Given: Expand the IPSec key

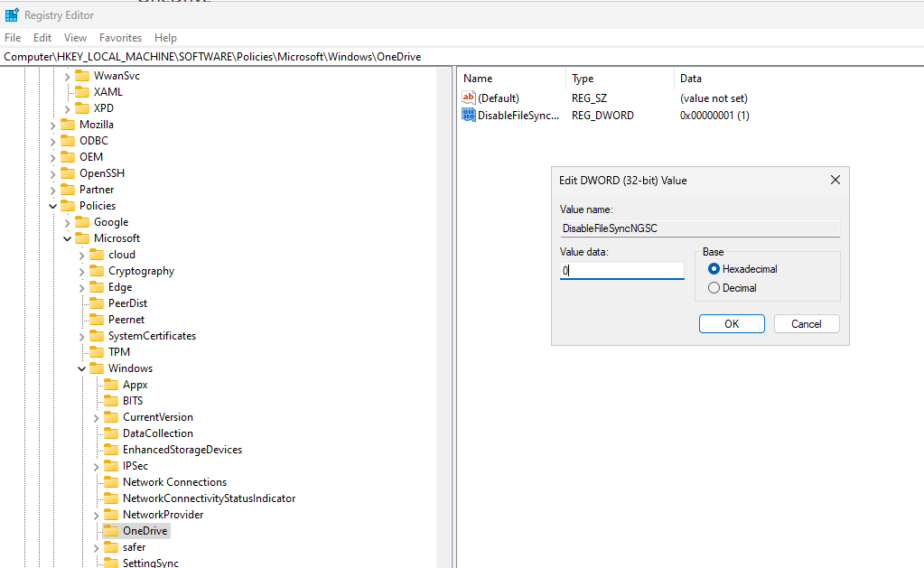Looking at the screenshot, I should tap(96, 467).
